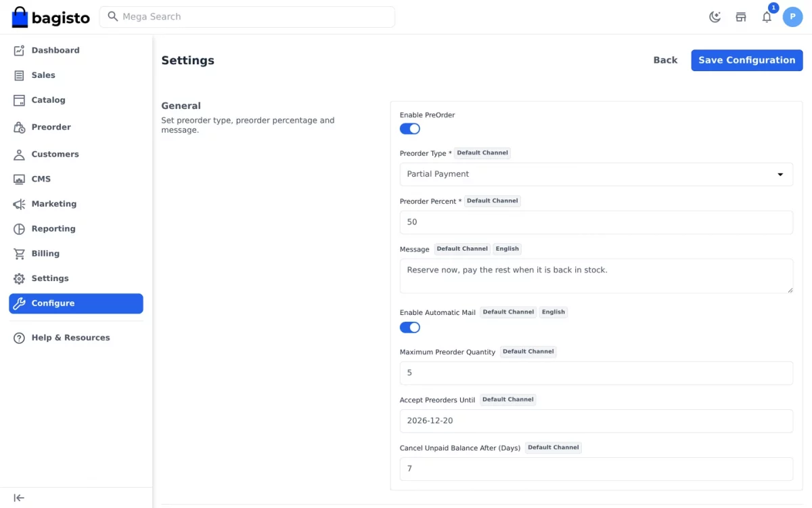This screenshot has width=812, height=508.
Task: Go to Sales menu
Action: point(43,75)
